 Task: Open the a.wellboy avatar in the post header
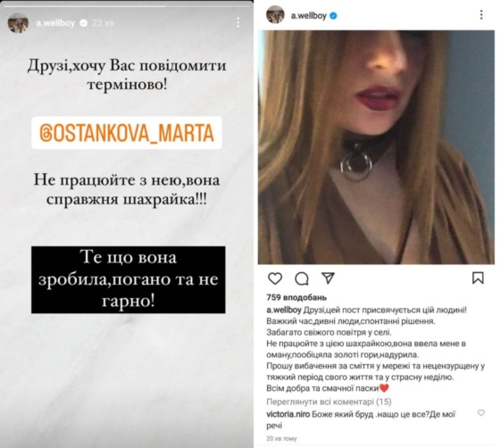(275, 14)
